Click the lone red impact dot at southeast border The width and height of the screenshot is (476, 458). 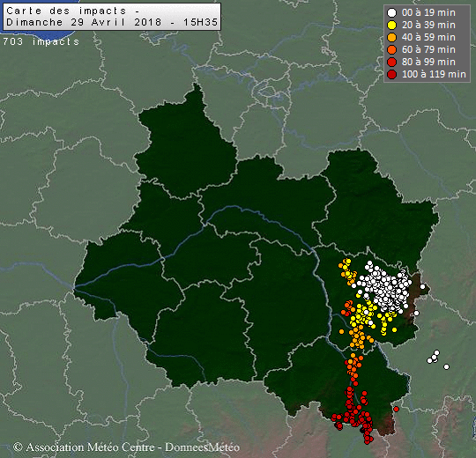pos(396,410)
